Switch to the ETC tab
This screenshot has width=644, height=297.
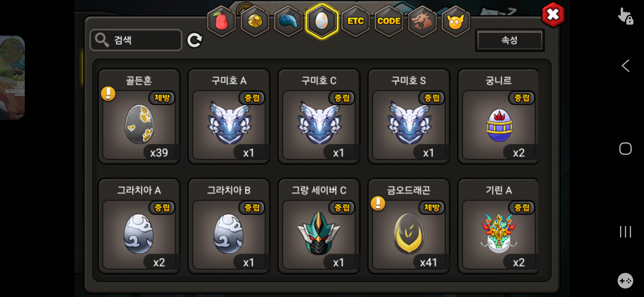355,21
